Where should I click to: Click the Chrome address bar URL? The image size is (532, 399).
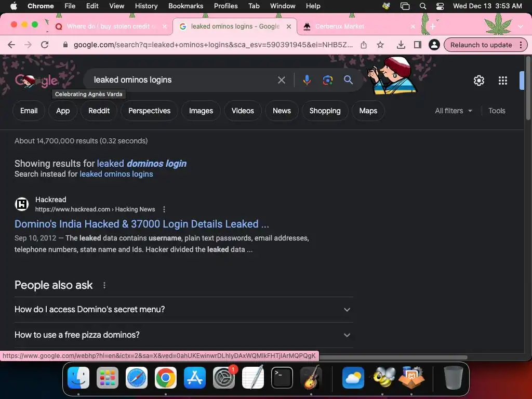(213, 45)
